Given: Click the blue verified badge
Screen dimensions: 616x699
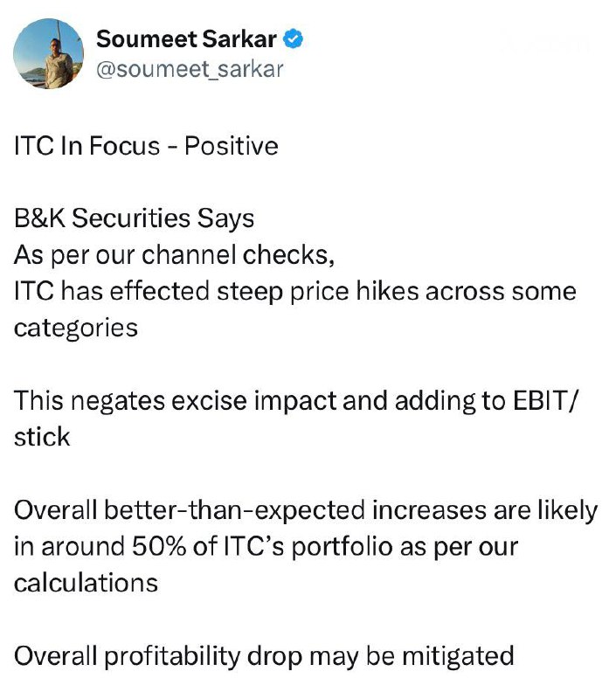Looking at the screenshot, I should [296, 39].
